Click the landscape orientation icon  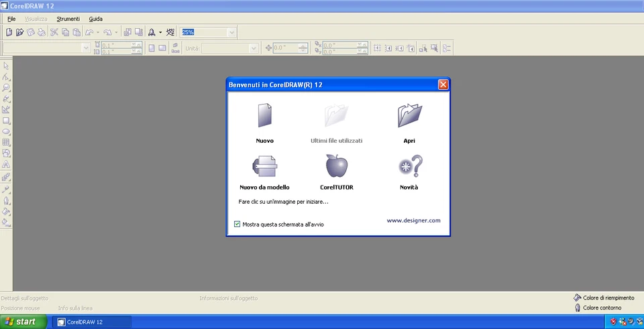pos(162,48)
